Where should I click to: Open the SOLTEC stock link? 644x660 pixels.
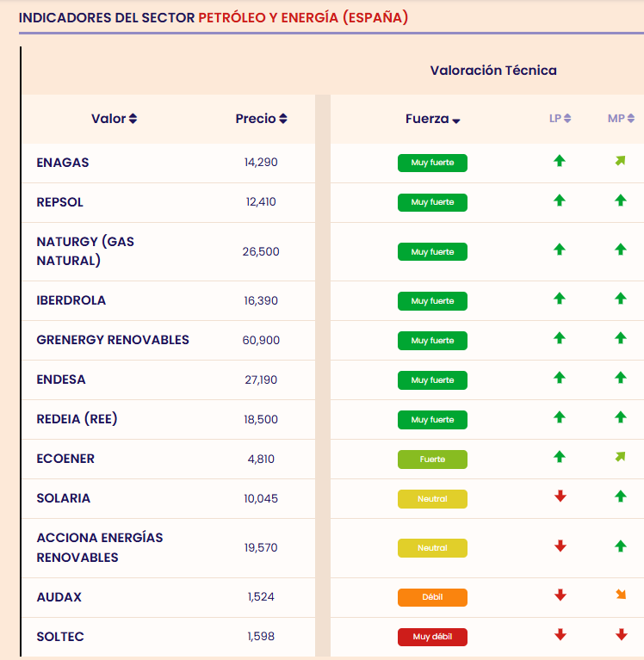[x=60, y=637]
